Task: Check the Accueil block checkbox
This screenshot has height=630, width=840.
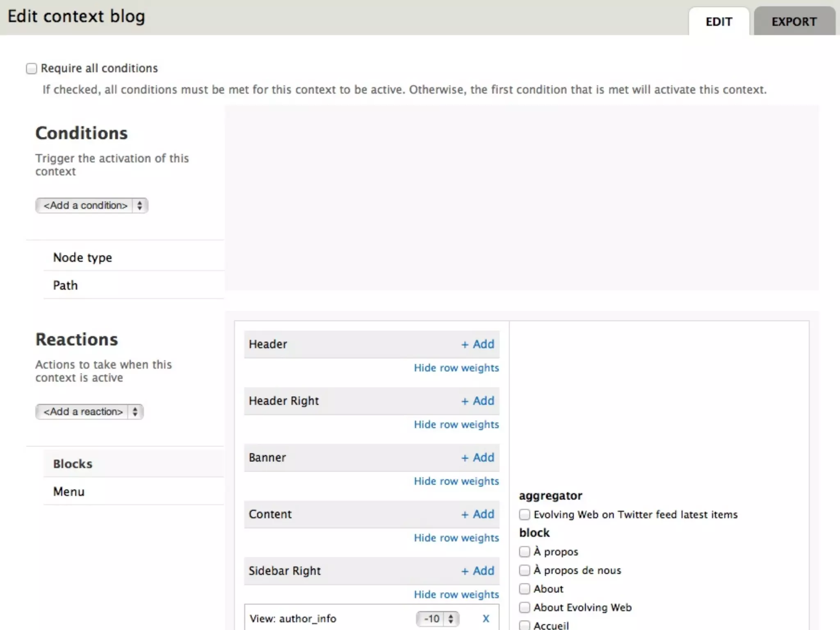Action: [x=525, y=625]
